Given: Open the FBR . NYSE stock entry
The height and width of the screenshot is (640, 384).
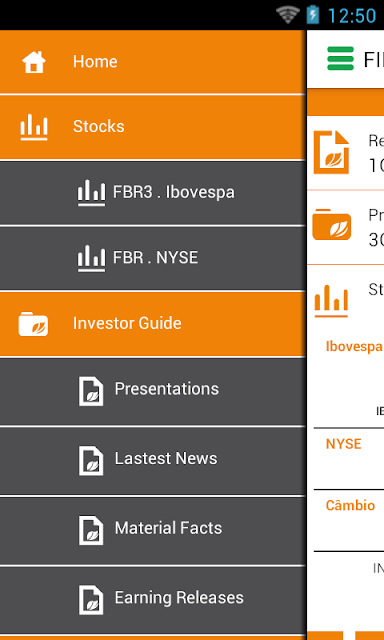Looking at the screenshot, I should pos(153,258).
